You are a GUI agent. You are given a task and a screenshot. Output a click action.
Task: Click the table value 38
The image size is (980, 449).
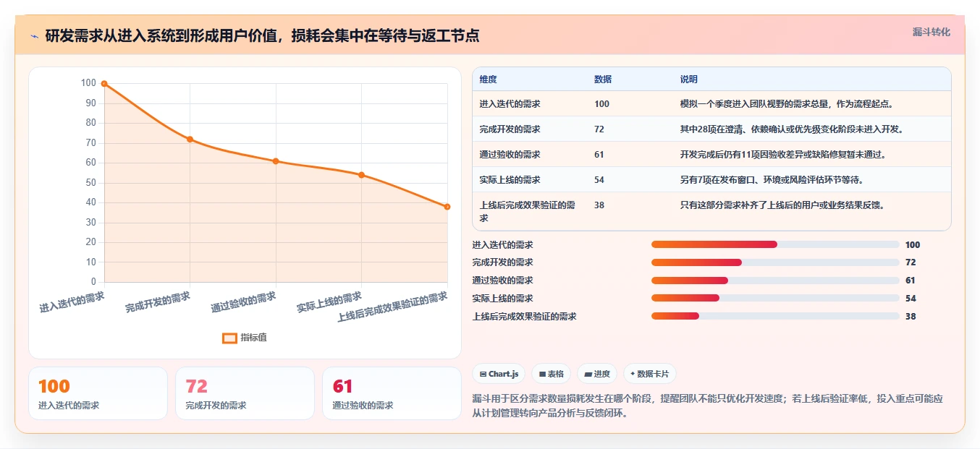point(599,205)
